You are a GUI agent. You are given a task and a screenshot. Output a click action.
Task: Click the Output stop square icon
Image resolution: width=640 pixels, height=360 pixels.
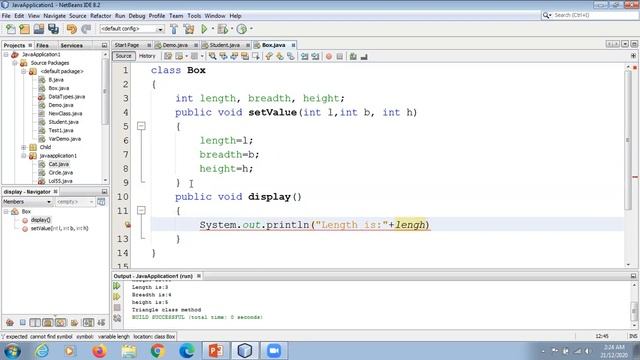point(117,307)
